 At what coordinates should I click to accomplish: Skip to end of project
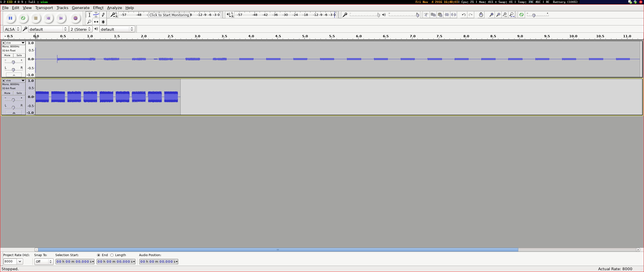61,18
